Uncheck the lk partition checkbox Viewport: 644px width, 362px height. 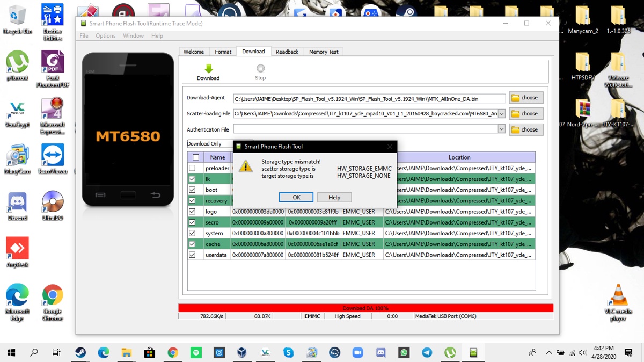(192, 179)
